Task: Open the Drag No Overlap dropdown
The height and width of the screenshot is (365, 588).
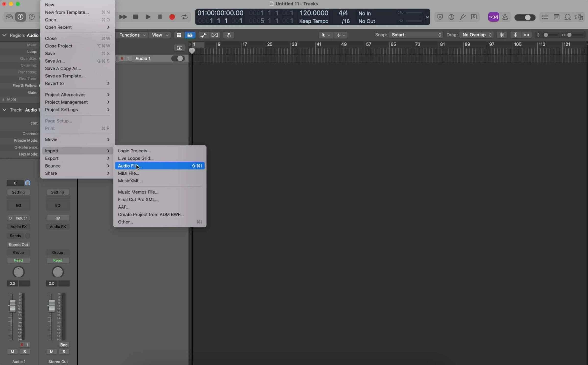Action: point(477,35)
